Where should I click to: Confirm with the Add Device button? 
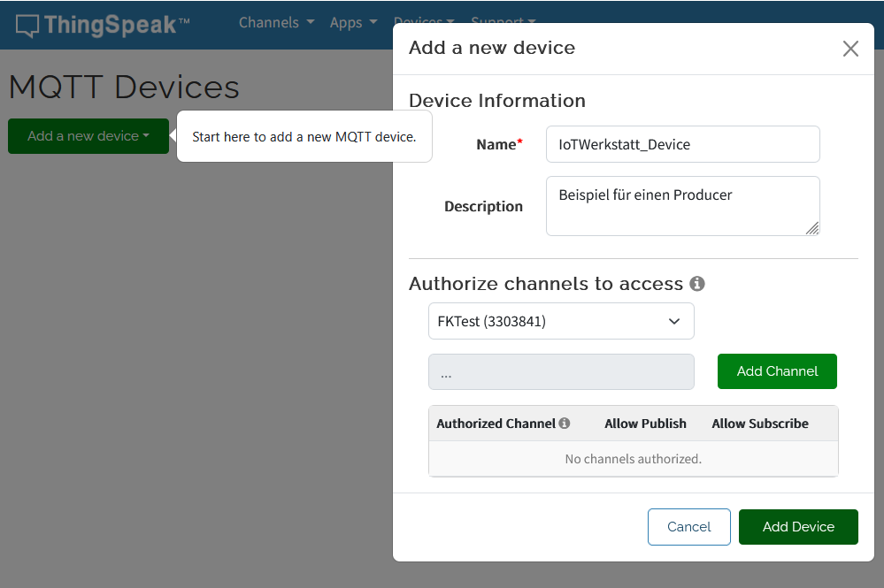(x=798, y=526)
